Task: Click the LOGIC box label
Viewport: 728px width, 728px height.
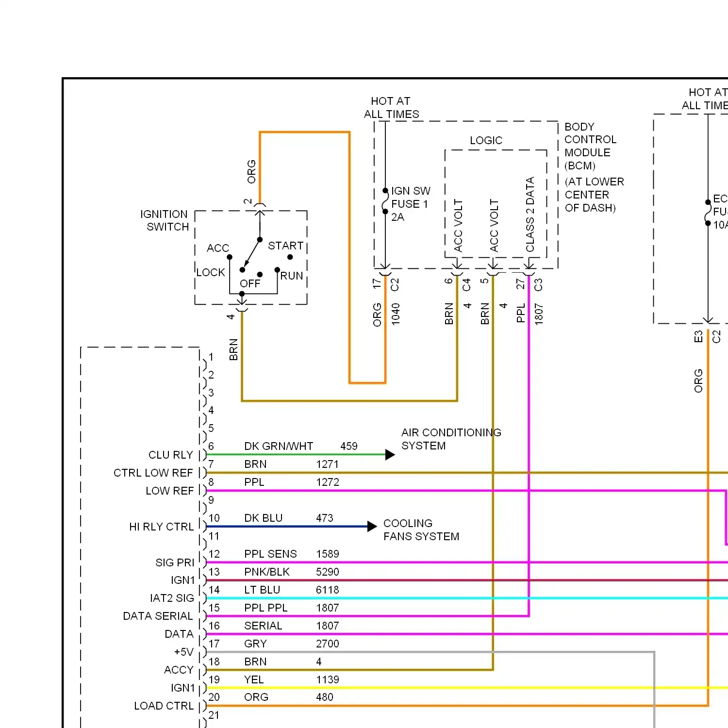Action: (486, 140)
